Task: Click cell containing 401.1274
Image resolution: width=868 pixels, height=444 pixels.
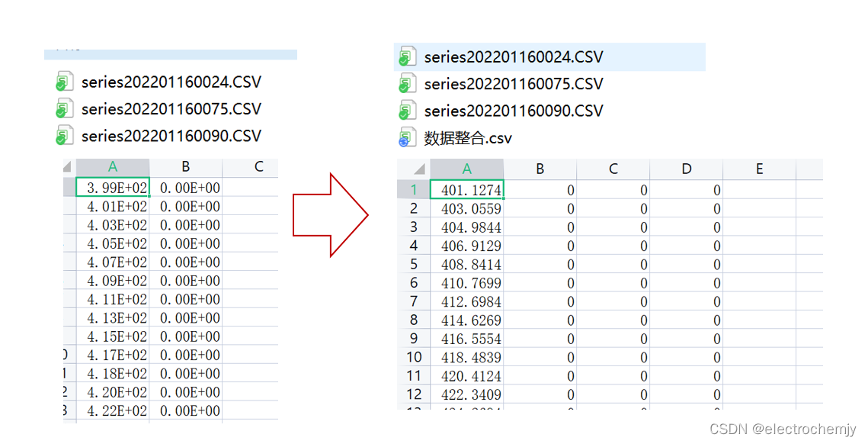Action: [466, 189]
